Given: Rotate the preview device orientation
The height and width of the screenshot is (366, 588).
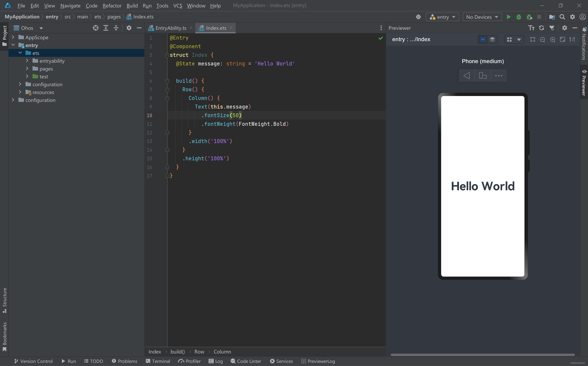Looking at the screenshot, I should tap(483, 76).
